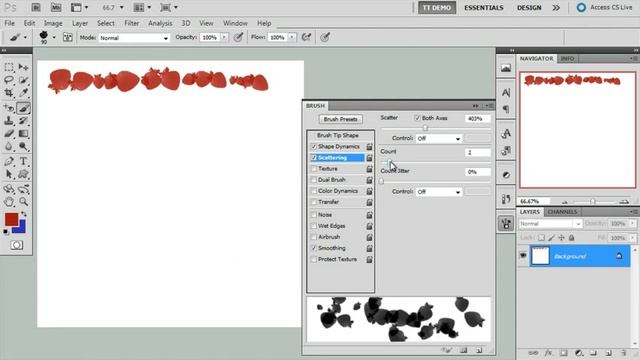Select the Rectangular Marquee tool

click(9, 67)
